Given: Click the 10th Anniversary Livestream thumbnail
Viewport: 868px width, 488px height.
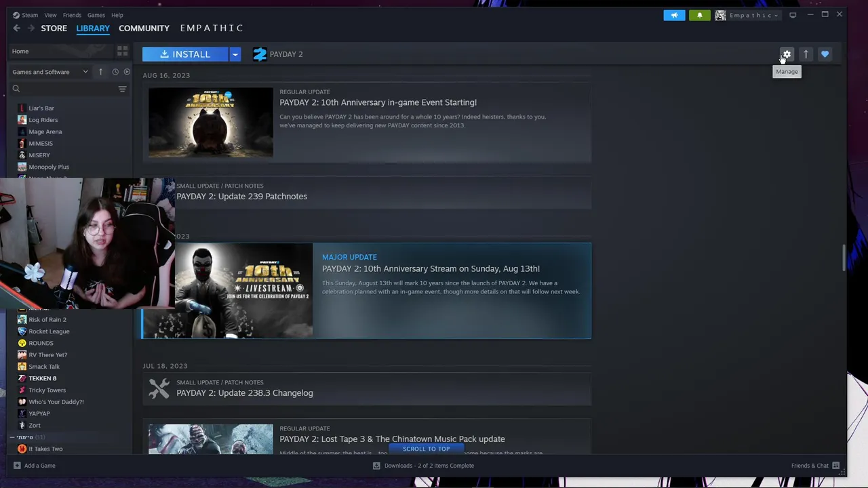Looking at the screenshot, I should click(x=244, y=290).
